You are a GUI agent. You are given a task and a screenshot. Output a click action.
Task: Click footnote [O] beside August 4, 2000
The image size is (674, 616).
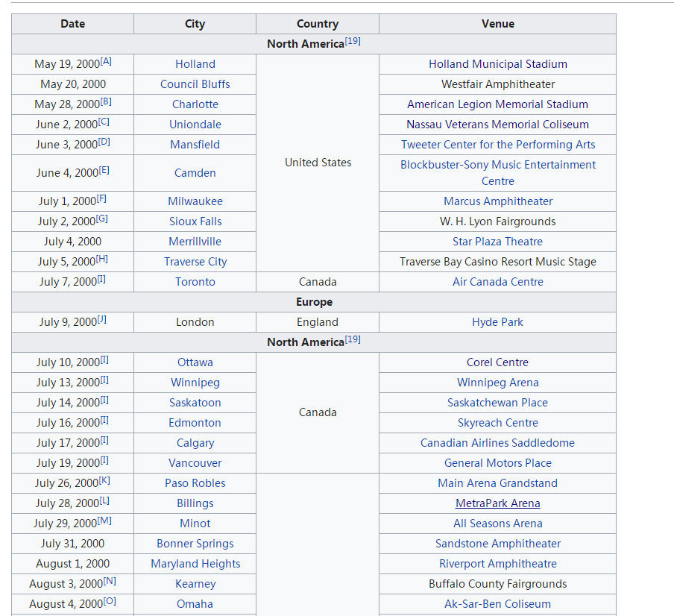point(110,602)
